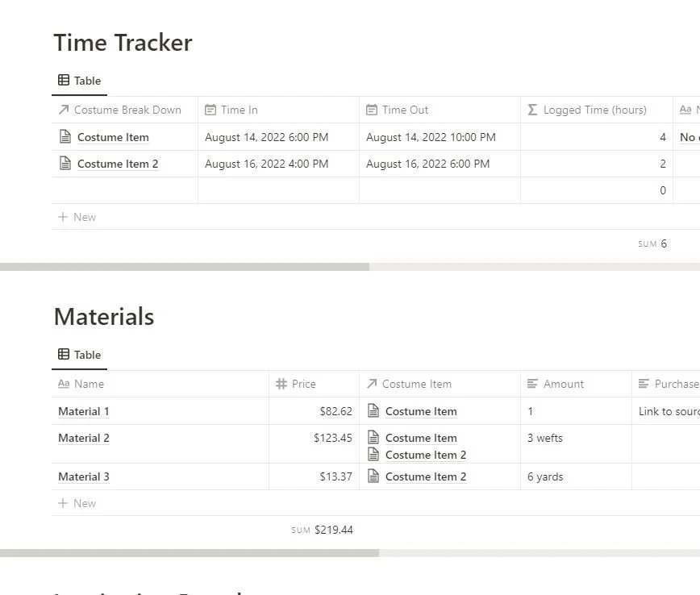Click the page icon in the Material 1 relation
Image resolution: width=700 pixels, height=595 pixels.
[373, 410]
